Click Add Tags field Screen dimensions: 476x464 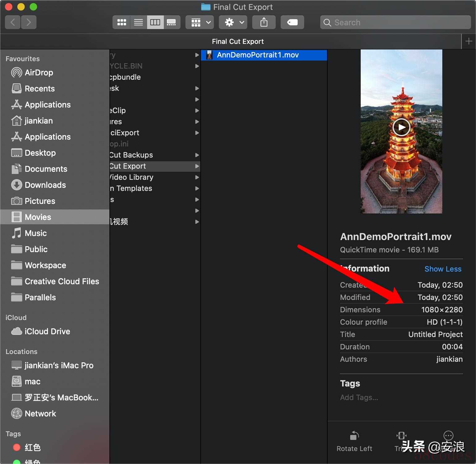pyautogui.click(x=359, y=398)
